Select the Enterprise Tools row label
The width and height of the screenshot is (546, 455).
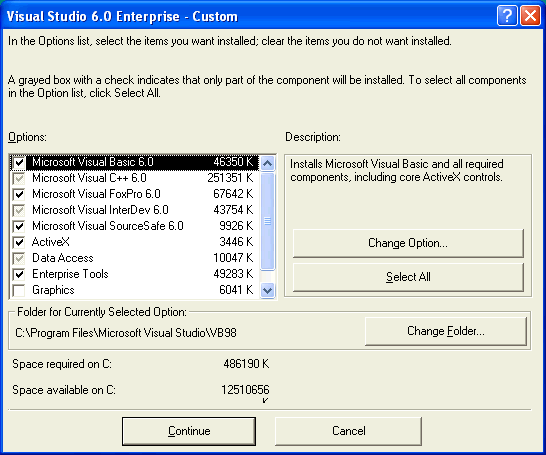(x=70, y=274)
